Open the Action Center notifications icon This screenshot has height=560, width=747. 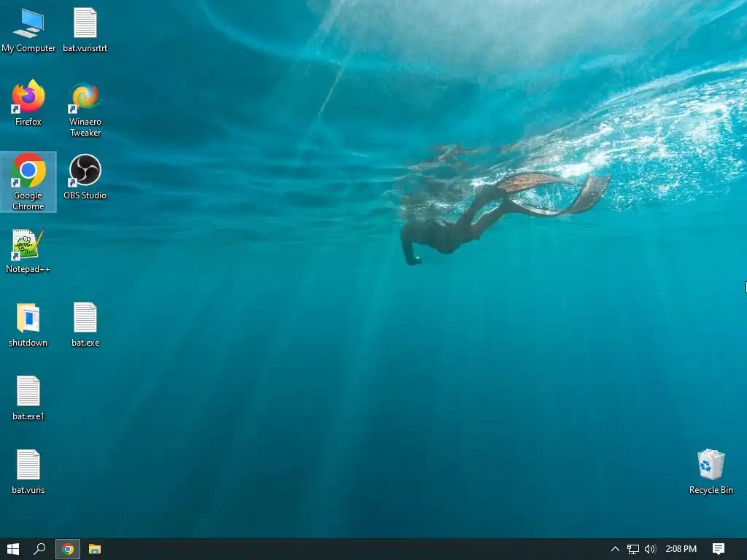point(719,549)
